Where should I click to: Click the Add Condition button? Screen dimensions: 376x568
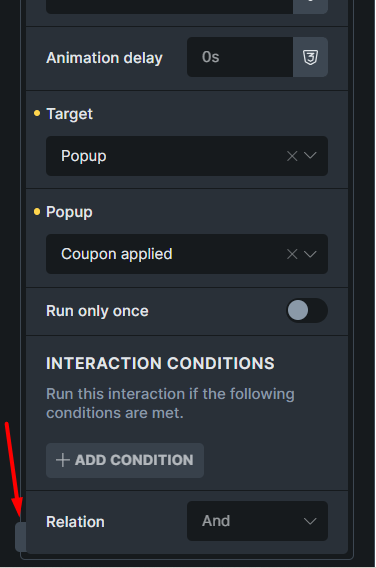(x=125, y=460)
